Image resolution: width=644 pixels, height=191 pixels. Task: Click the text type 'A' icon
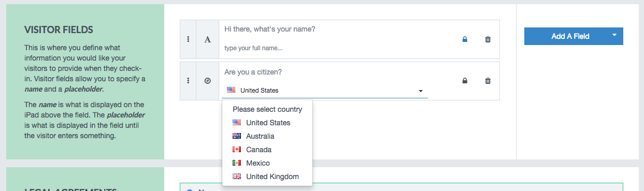[x=208, y=39]
